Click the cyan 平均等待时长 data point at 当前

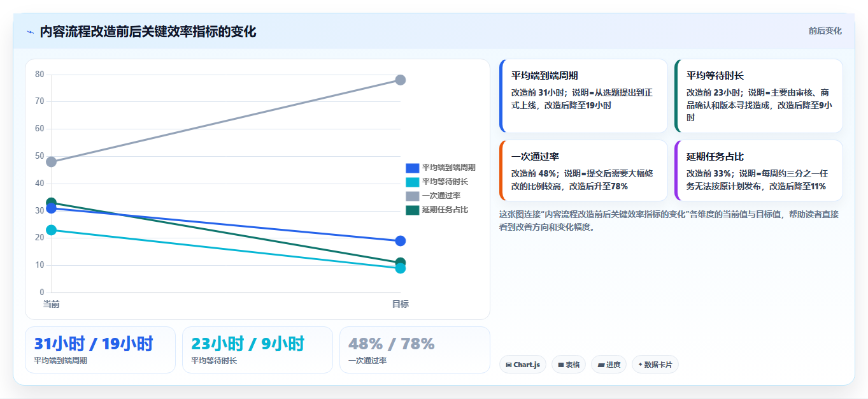(x=51, y=230)
